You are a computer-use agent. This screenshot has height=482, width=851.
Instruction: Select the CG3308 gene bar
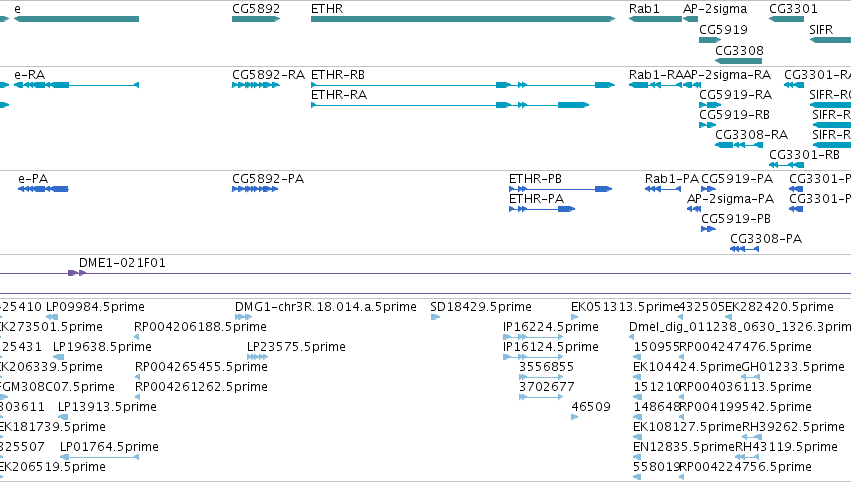click(x=739, y=61)
